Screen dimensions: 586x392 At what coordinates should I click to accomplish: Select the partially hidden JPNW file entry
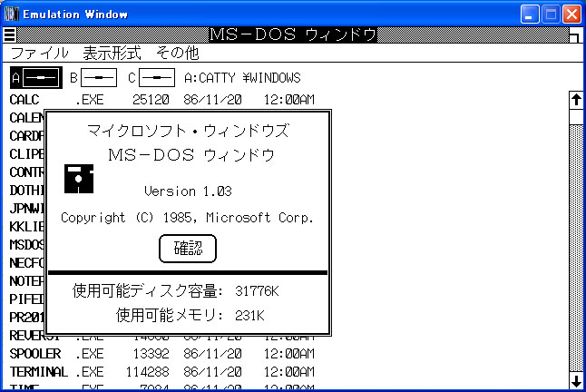(26, 209)
